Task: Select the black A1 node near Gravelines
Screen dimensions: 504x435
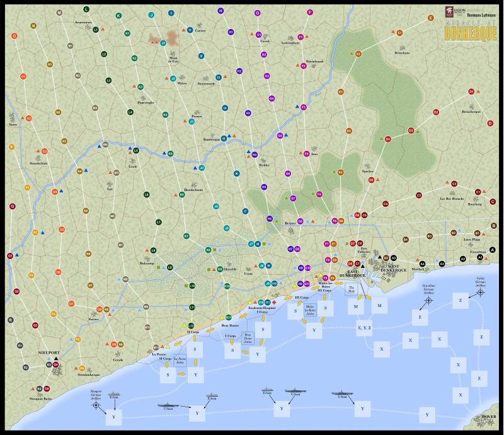Action: point(480,257)
